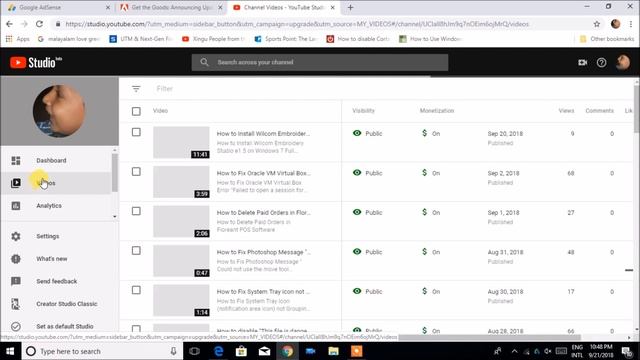The width and height of the screenshot is (640, 360).
Task: Tick checkbox for Oracle VM VirtualBox video
Action: click(136, 172)
